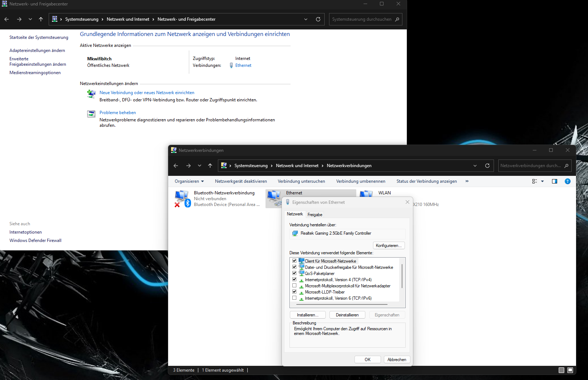
Task: Select the Ethernet adapter icon in Netzwerkverbindungen
Action: click(x=274, y=199)
